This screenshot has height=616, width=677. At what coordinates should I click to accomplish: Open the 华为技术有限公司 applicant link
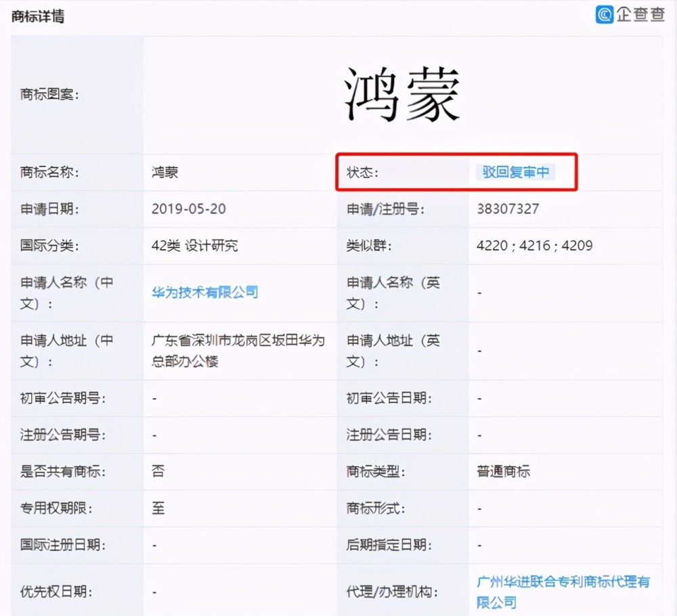(x=204, y=292)
